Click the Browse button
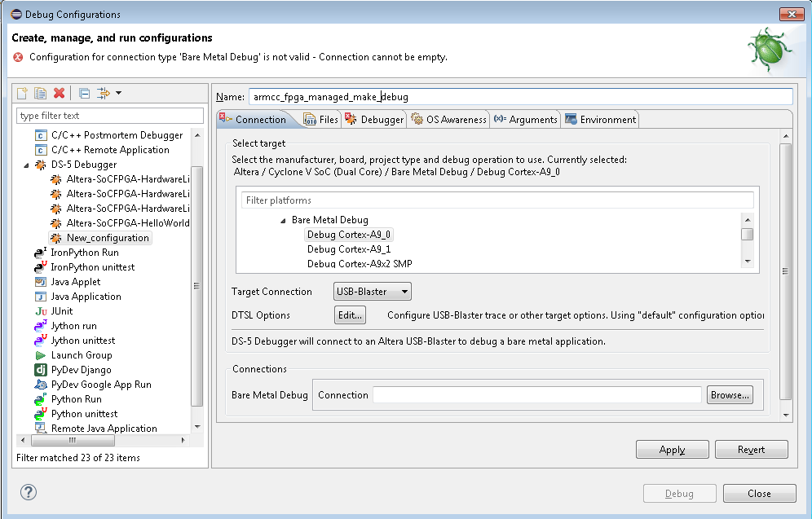812x519 pixels. tap(730, 395)
